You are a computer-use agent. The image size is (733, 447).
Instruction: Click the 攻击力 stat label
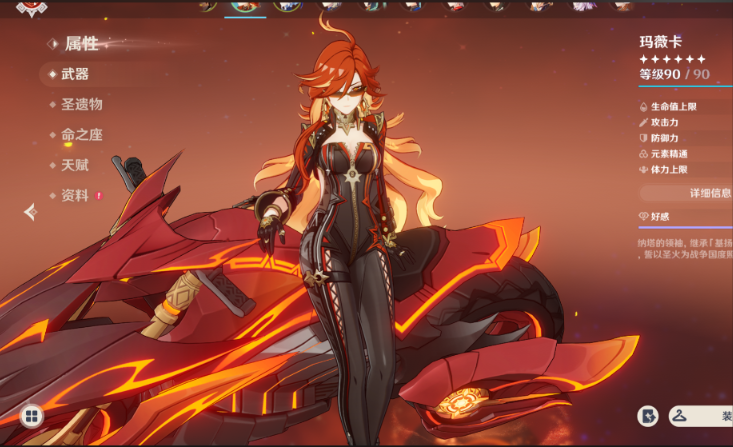(x=664, y=123)
